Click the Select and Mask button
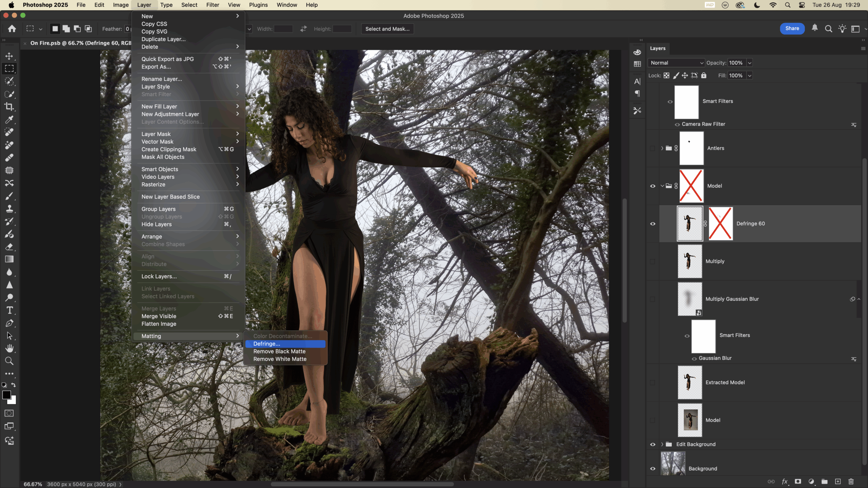The image size is (868, 488). click(387, 29)
